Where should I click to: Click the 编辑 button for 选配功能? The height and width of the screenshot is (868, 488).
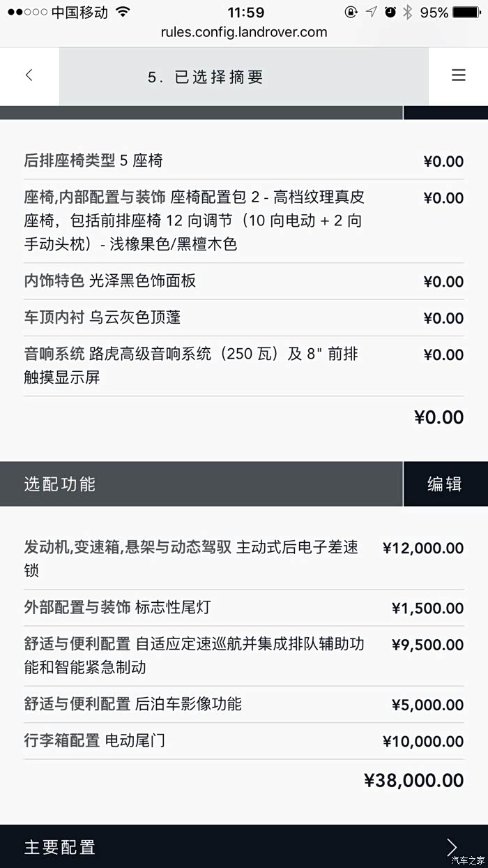(445, 484)
